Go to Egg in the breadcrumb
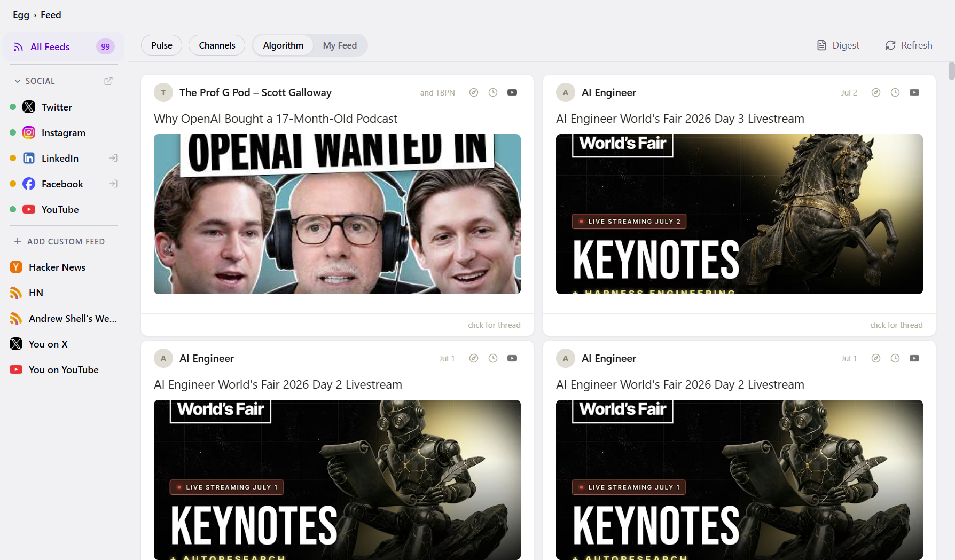Image resolution: width=955 pixels, height=560 pixels. click(21, 15)
